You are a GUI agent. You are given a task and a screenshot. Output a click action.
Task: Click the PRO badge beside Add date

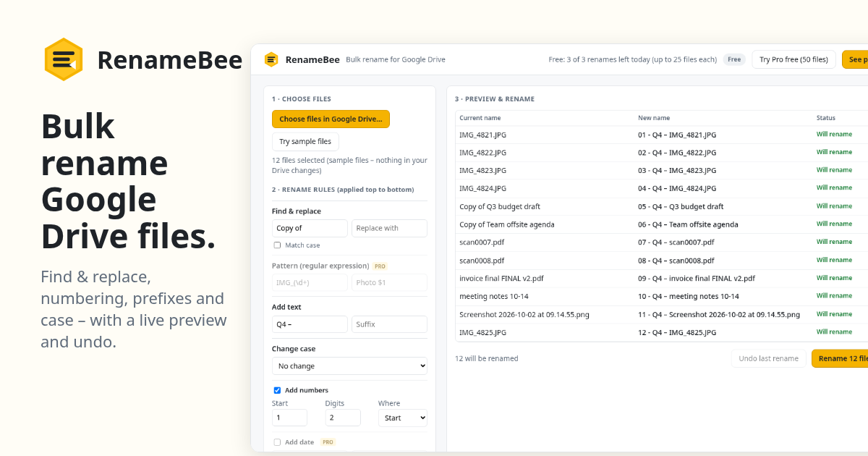328,442
